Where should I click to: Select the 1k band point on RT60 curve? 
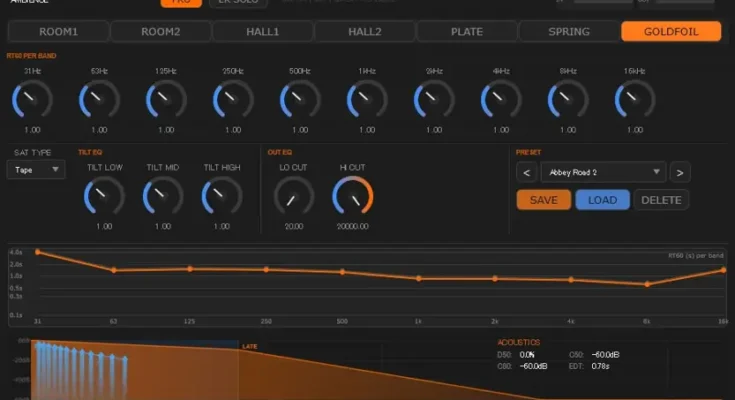[x=419, y=279]
